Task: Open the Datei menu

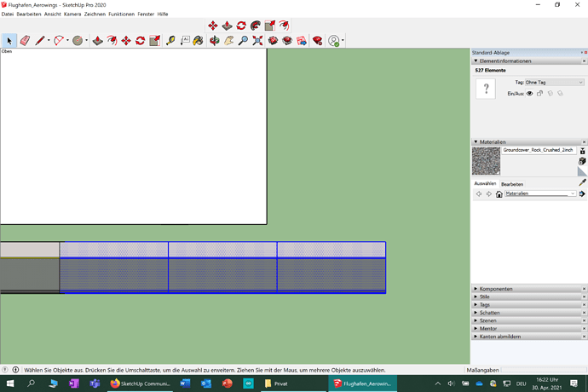Action: 7,14
